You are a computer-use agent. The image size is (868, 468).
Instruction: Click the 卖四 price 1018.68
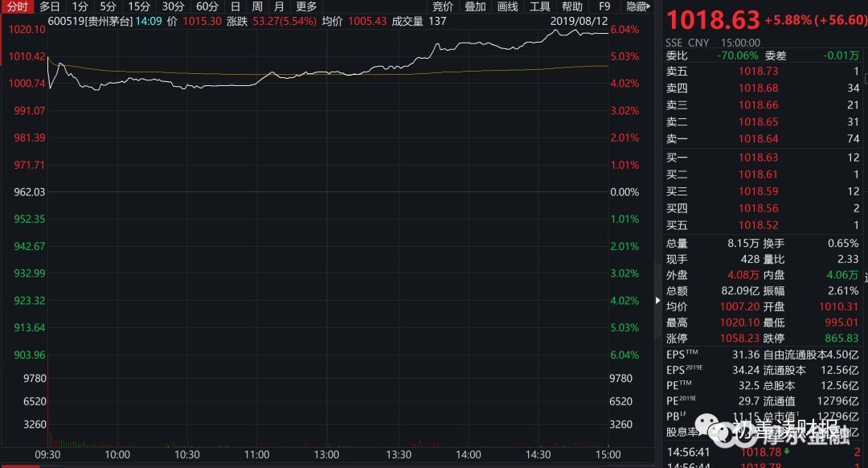758,88
